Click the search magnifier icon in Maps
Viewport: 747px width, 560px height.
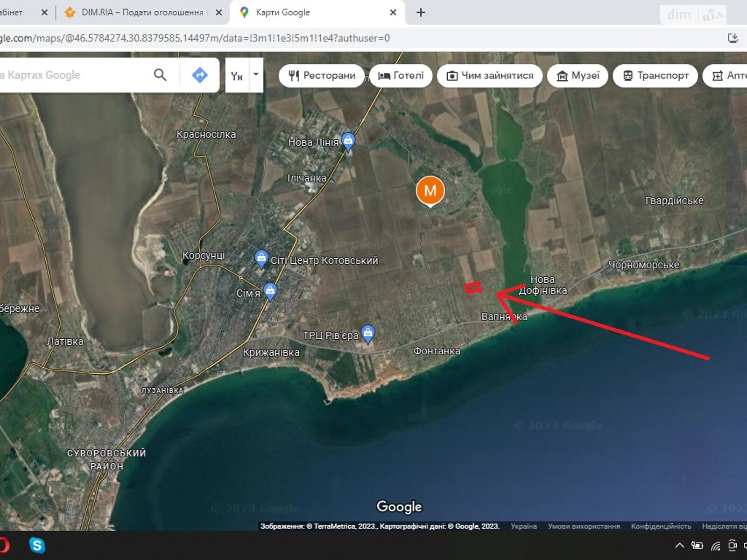point(160,75)
